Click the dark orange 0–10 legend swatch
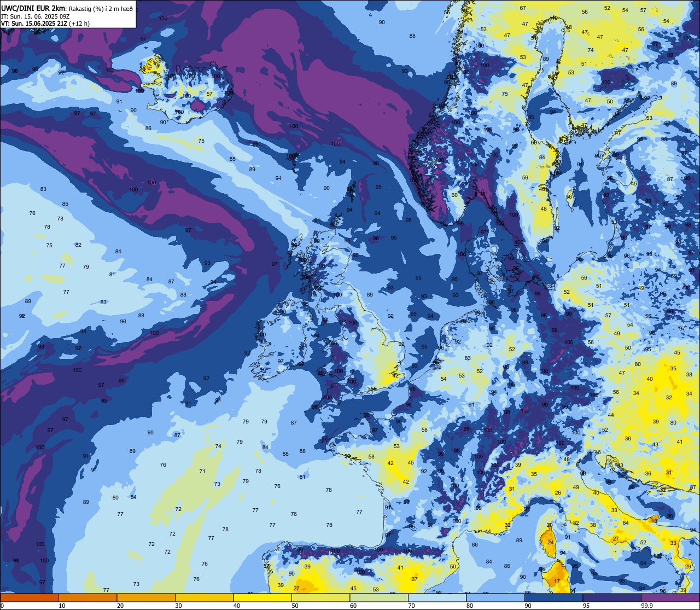Screen dimensions: 700x610 pos(30,597)
